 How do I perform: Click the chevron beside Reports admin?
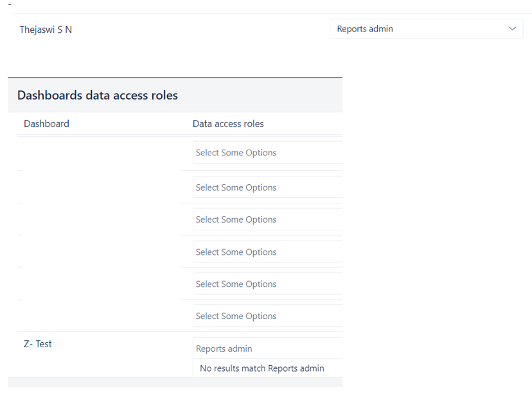pyautogui.click(x=512, y=29)
